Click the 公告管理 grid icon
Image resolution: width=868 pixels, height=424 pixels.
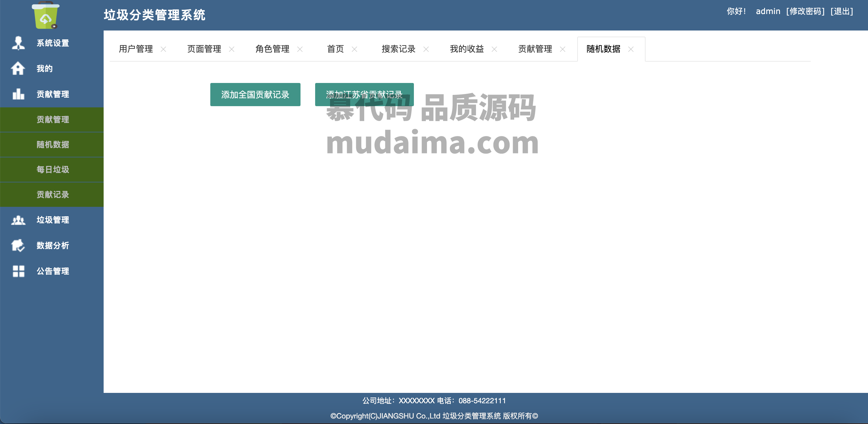click(x=19, y=271)
